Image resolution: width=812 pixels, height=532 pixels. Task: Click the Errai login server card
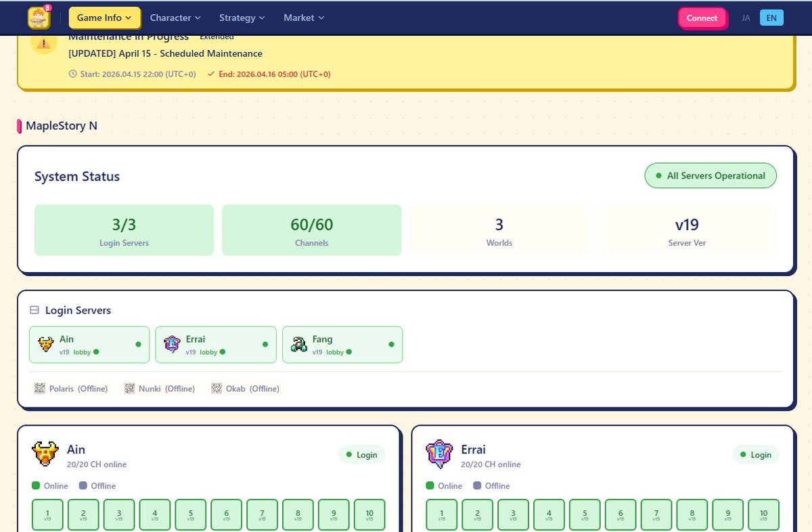[216, 345]
